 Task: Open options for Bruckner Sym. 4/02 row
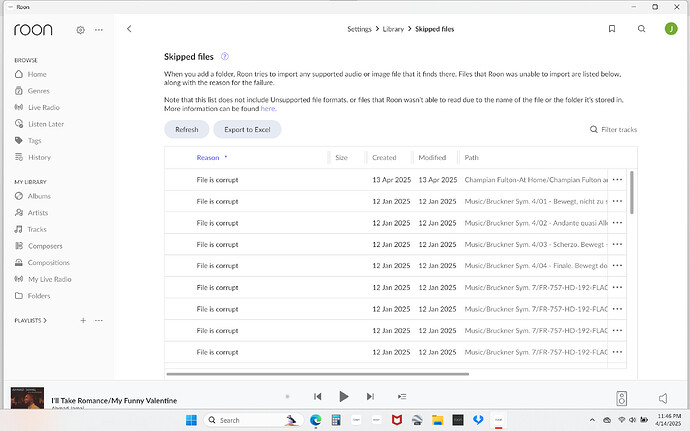[x=617, y=223]
